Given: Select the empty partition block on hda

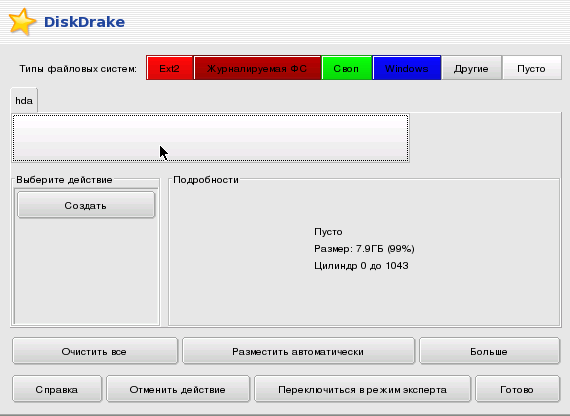Looking at the screenshot, I should (210, 138).
